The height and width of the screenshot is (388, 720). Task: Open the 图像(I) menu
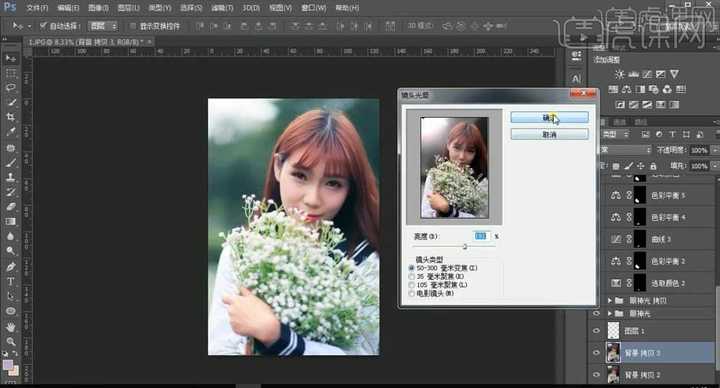pyautogui.click(x=98, y=8)
